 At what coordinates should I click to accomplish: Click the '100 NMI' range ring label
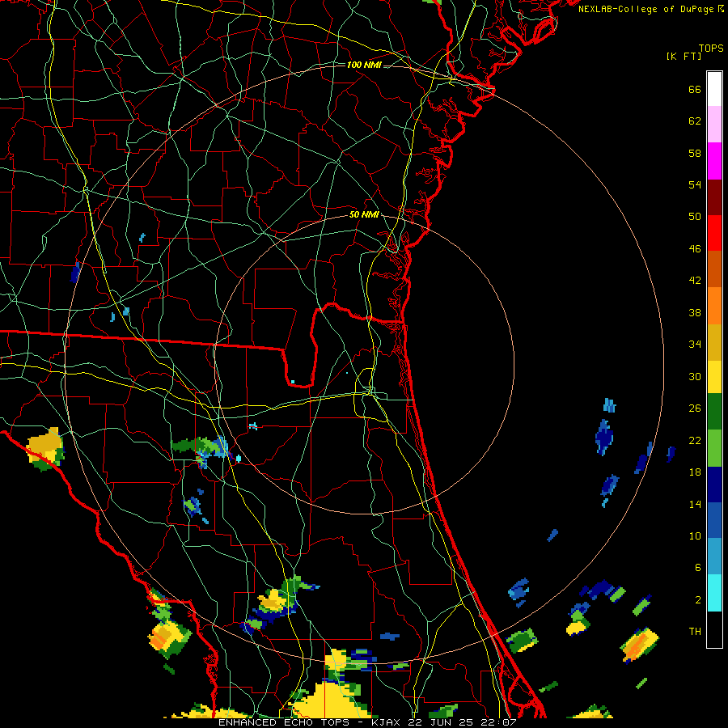pyautogui.click(x=364, y=65)
